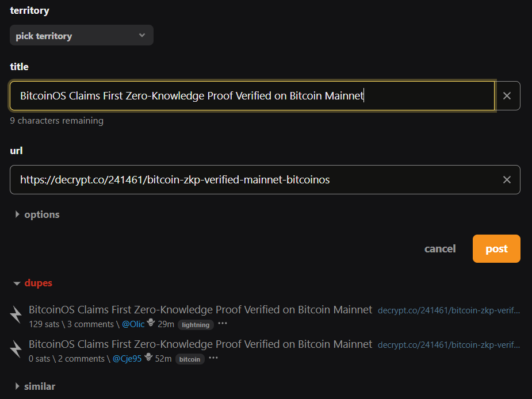Viewport: 532px width, 399px height.
Task: Click the hat icon beside @Cje95
Action: [x=148, y=358]
